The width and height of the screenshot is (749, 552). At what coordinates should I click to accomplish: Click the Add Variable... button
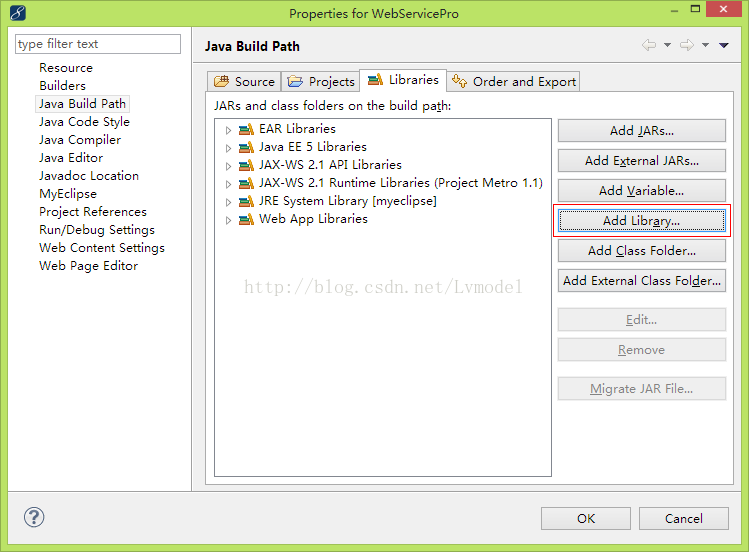(642, 191)
